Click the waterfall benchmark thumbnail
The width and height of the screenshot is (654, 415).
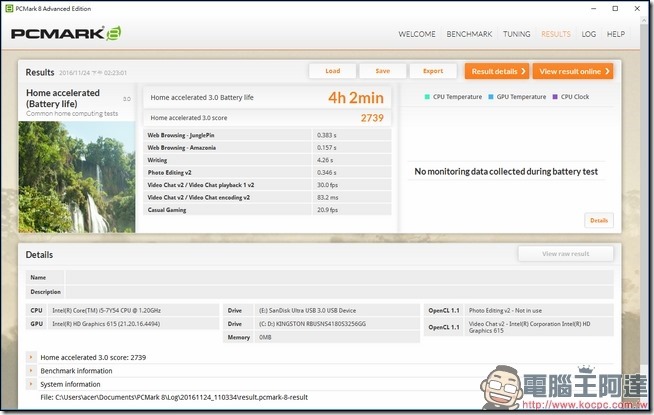pyautogui.click(x=77, y=177)
